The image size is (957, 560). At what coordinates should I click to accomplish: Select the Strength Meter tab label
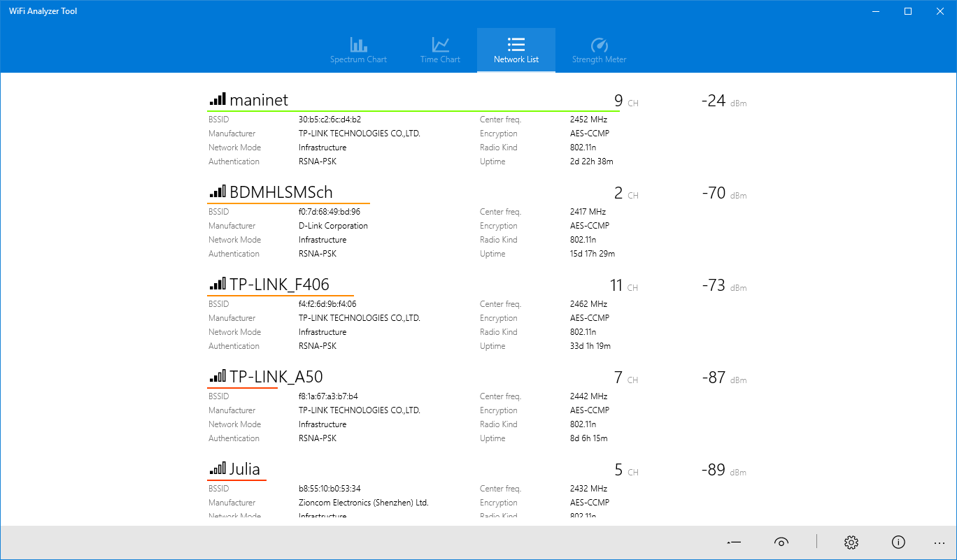[x=599, y=59]
